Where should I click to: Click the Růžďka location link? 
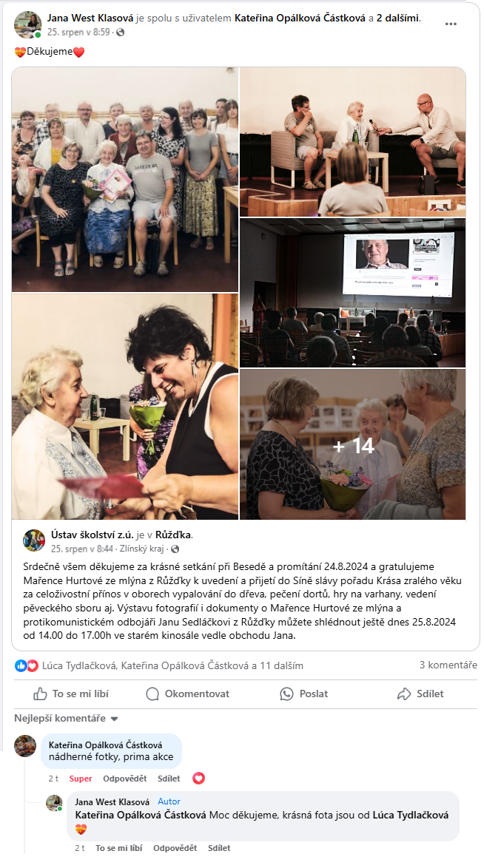click(x=173, y=535)
